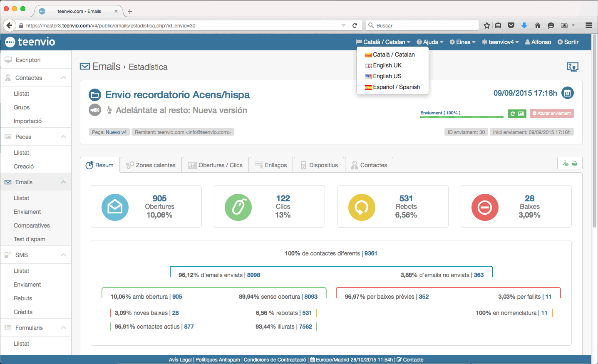598x364 pixels.
Task: Open the Eines dropdown menu
Action: click(x=462, y=42)
